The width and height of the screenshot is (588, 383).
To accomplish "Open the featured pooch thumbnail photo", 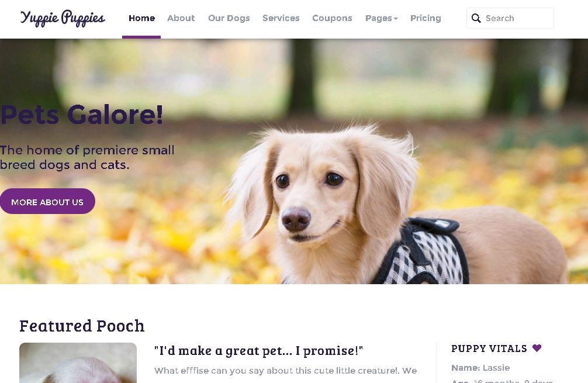I will [x=78, y=363].
